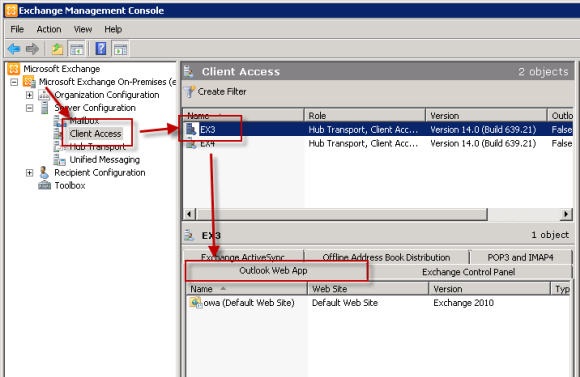Click the Forward arrow in toolbar
The image size is (580, 377).
[32, 48]
